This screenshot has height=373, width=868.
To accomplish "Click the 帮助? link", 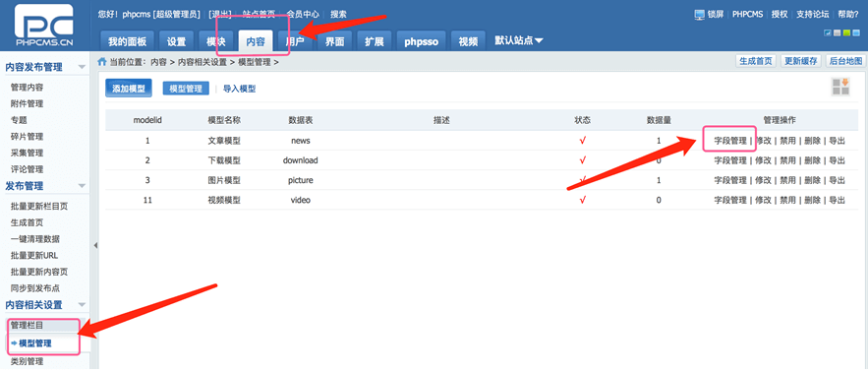I will pos(848,15).
